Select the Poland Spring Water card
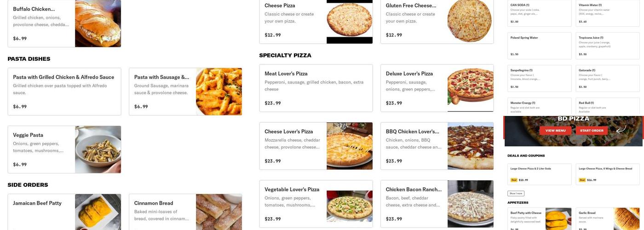Viewport: 644px width, 230px height. pos(539,46)
